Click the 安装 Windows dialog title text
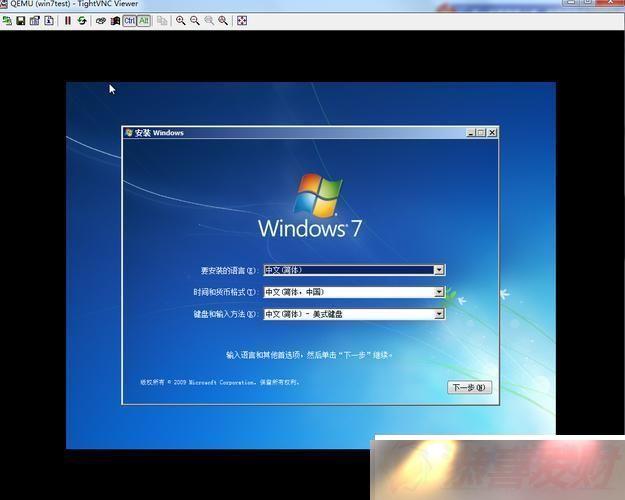625x500 pixels. pyautogui.click(x=159, y=133)
